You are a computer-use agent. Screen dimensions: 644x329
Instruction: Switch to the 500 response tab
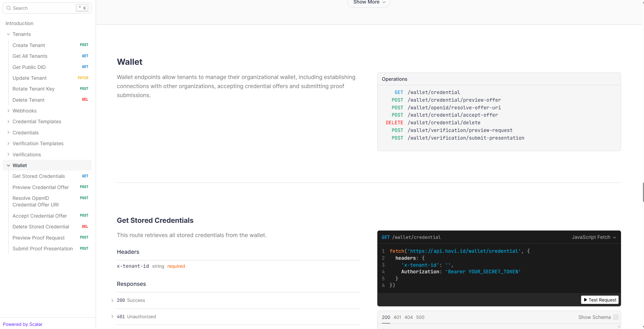(420, 317)
